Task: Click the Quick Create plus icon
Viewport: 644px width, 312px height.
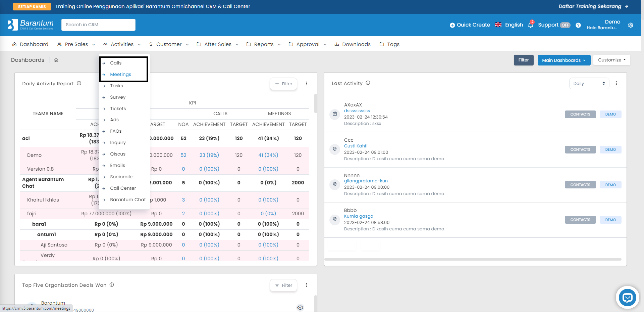Action: (452, 25)
